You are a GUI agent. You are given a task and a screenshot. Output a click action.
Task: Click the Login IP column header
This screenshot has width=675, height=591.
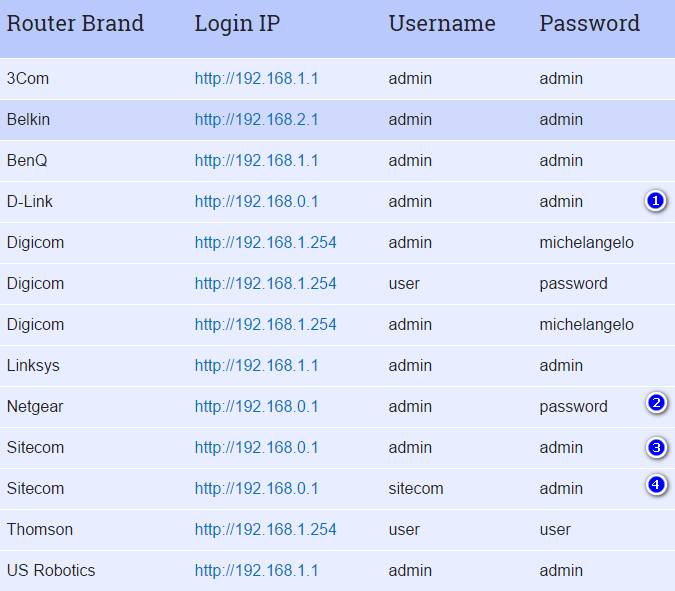click(x=237, y=24)
